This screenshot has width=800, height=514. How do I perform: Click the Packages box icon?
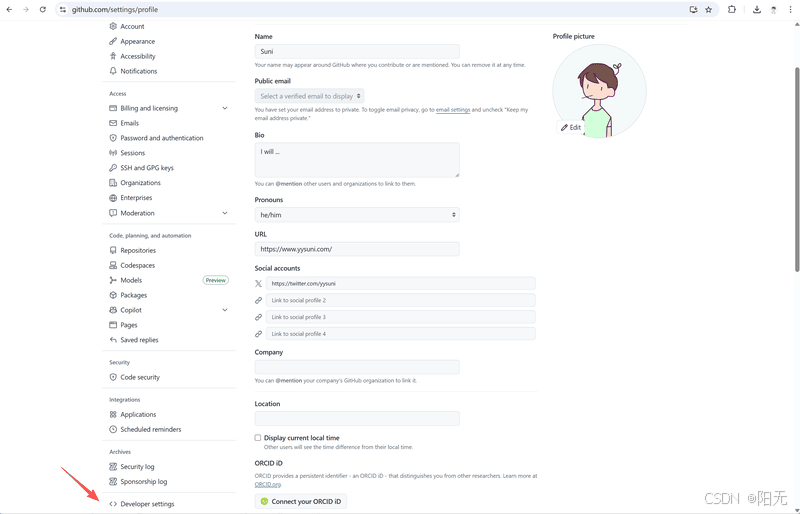coord(113,295)
